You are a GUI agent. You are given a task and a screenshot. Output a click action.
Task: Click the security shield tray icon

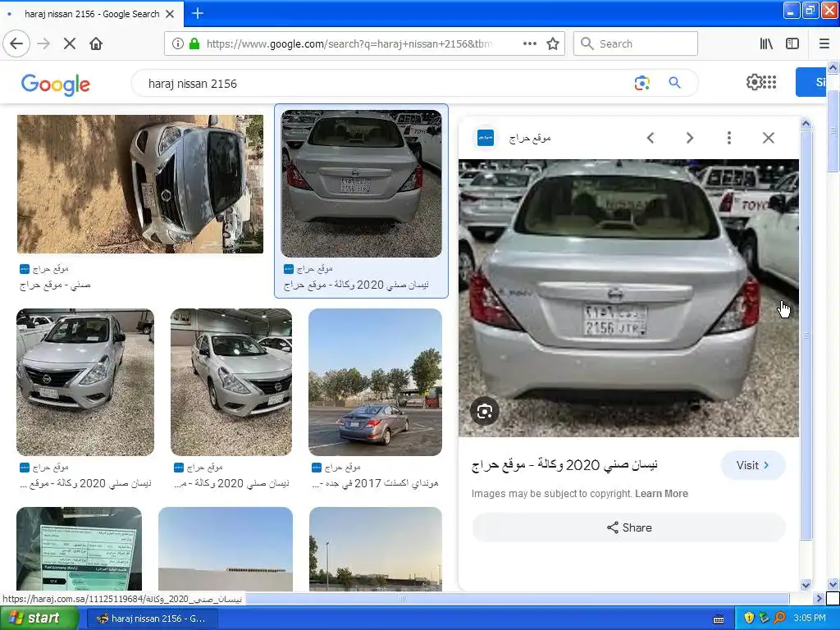click(749, 619)
